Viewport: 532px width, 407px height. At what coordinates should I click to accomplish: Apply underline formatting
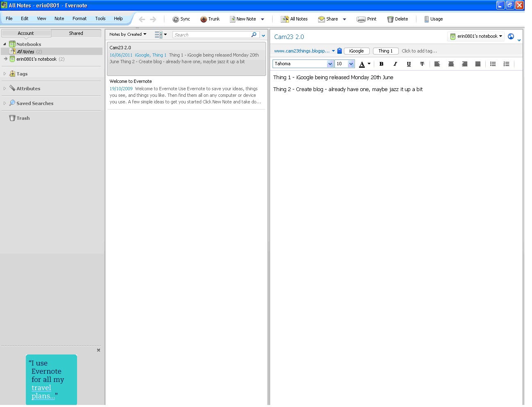[409, 64]
